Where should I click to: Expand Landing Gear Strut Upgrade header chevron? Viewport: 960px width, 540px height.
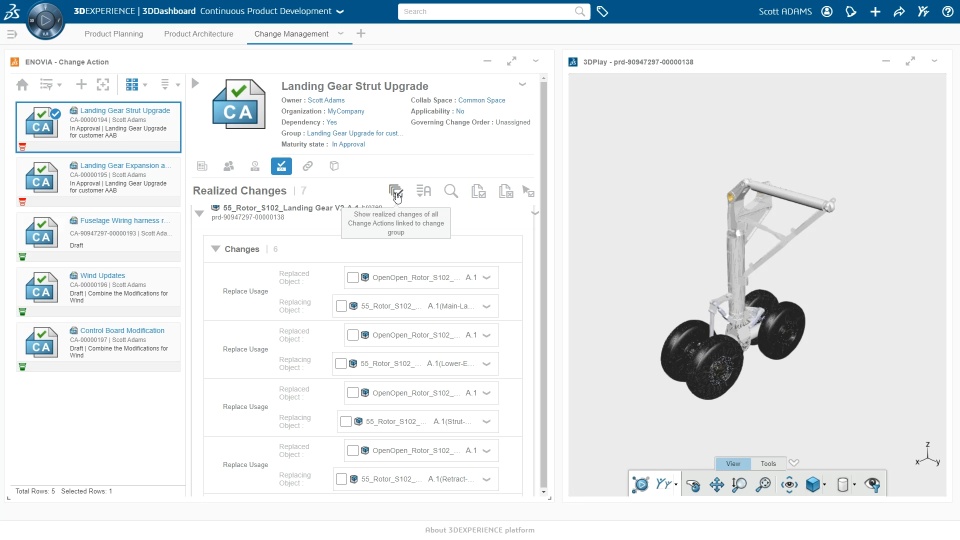(522, 84)
